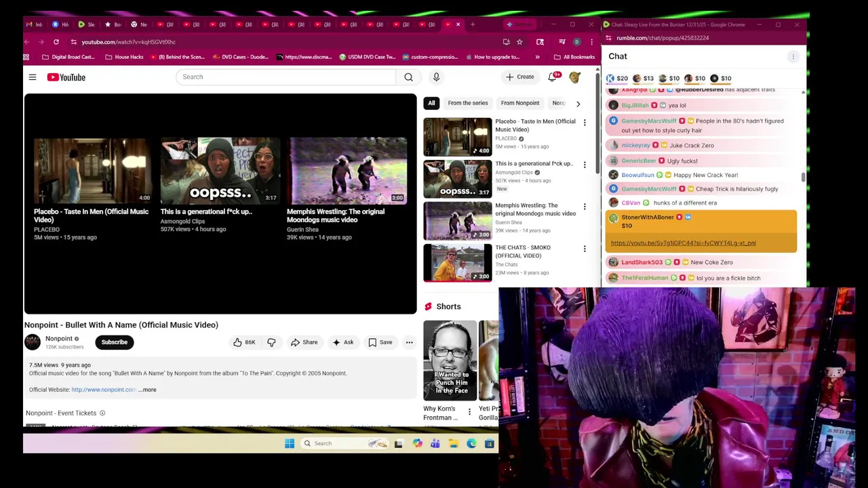Open options for Memphis Wrestling sidebar video
This screenshot has height=488, width=868.
click(x=585, y=207)
